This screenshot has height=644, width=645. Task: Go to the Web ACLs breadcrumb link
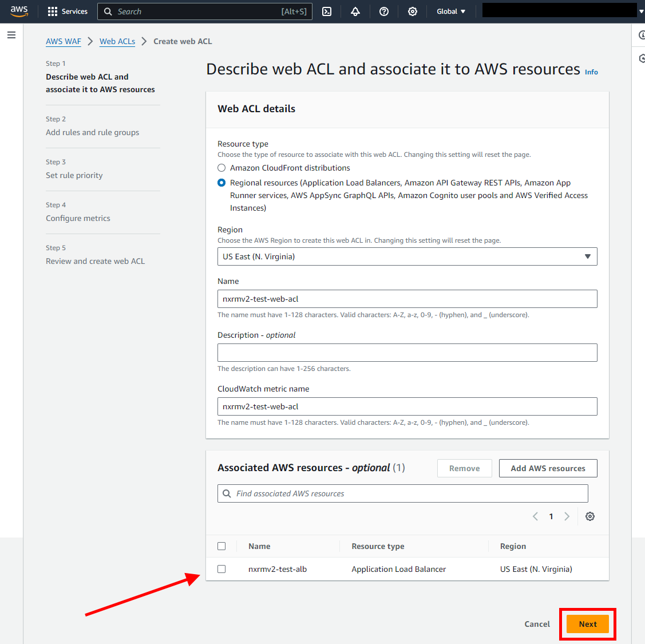coord(117,41)
